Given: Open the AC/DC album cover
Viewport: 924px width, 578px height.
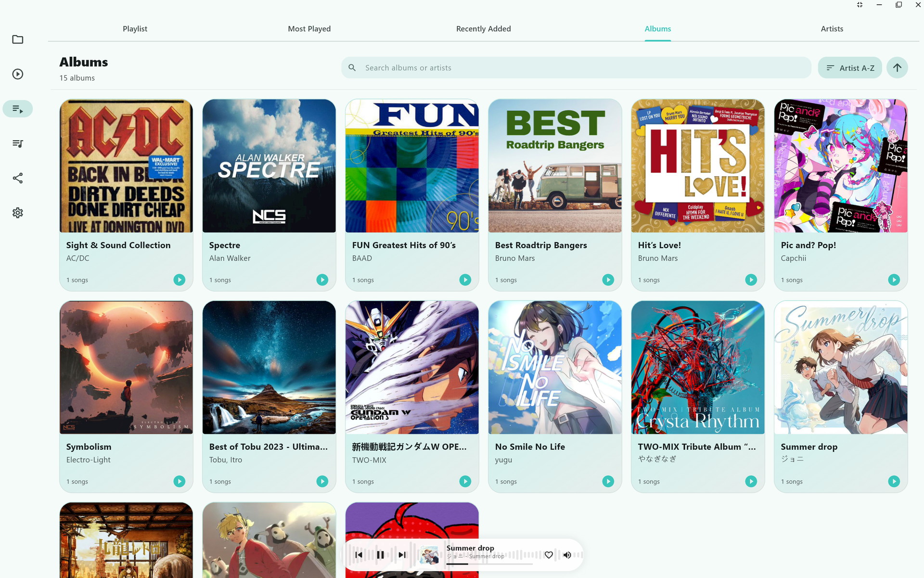Looking at the screenshot, I should point(126,166).
